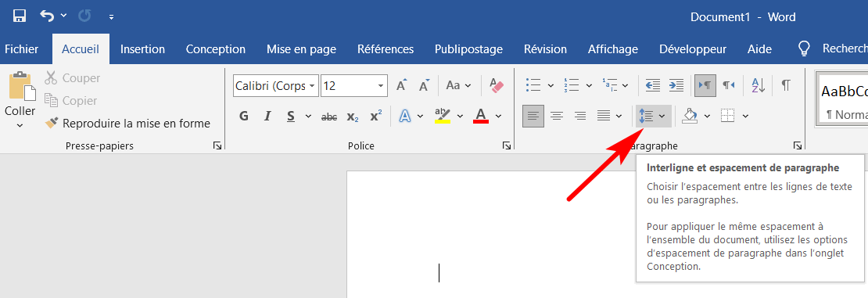Undo the last action
This screenshot has width=868, height=298.
point(47,16)
